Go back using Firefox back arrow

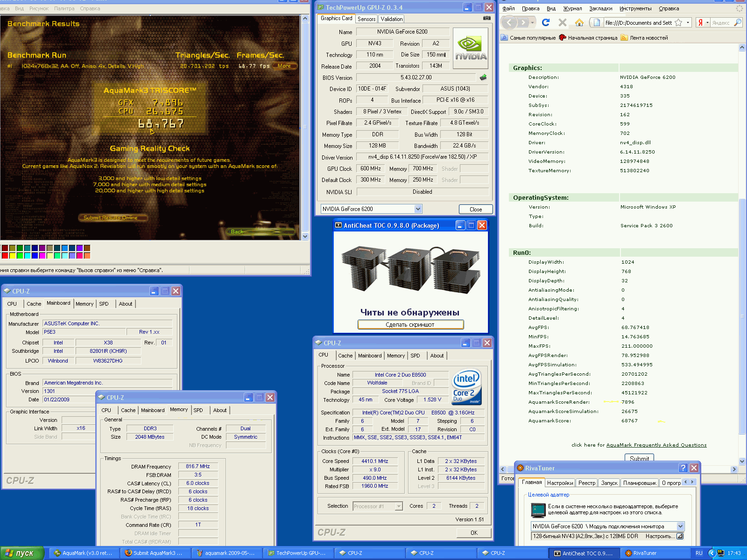pyautogui.click(x=509, y=22)
